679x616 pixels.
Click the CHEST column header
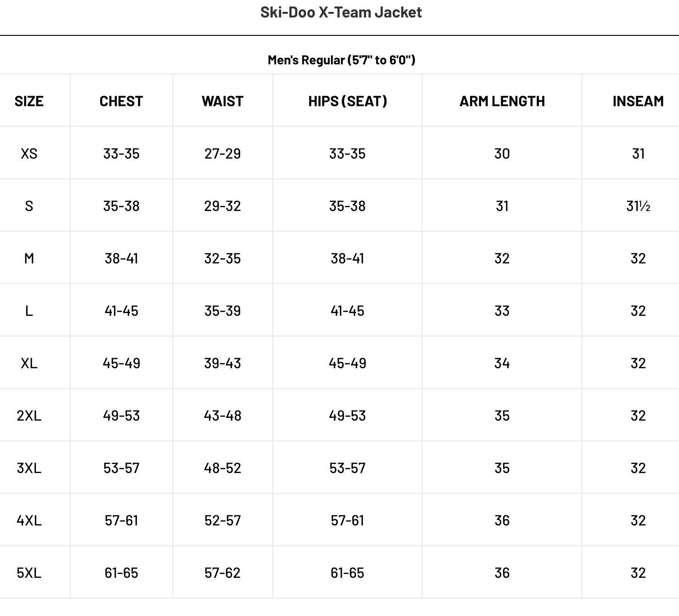coord(121,101)
